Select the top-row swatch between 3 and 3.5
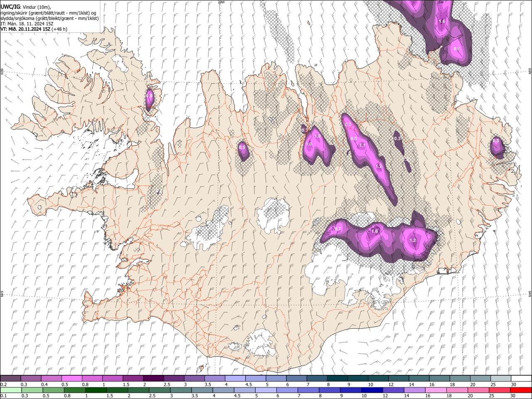 194,379
